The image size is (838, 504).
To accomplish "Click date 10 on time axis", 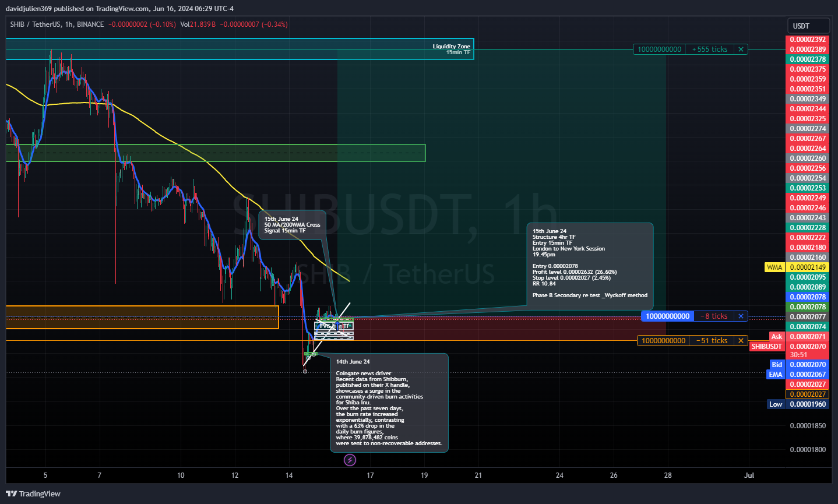I will [181, 475].
